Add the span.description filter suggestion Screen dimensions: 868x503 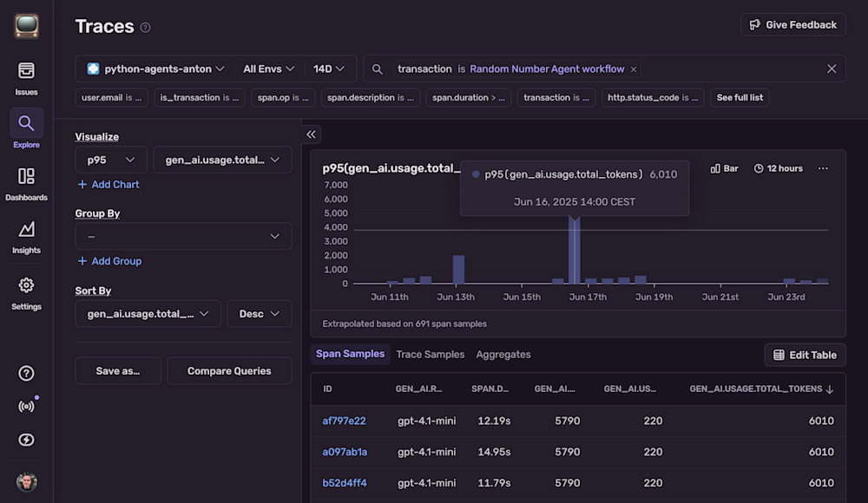tap(371, 97)
